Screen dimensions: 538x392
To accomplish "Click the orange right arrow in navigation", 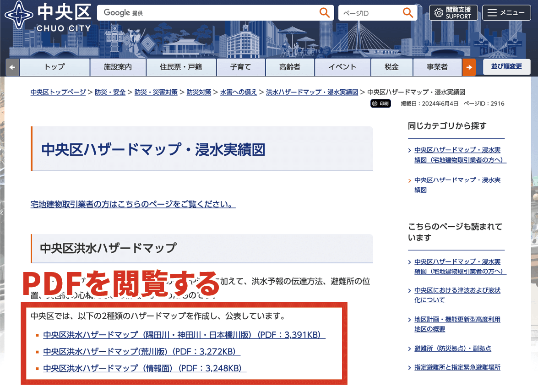I will click(470, 67).
